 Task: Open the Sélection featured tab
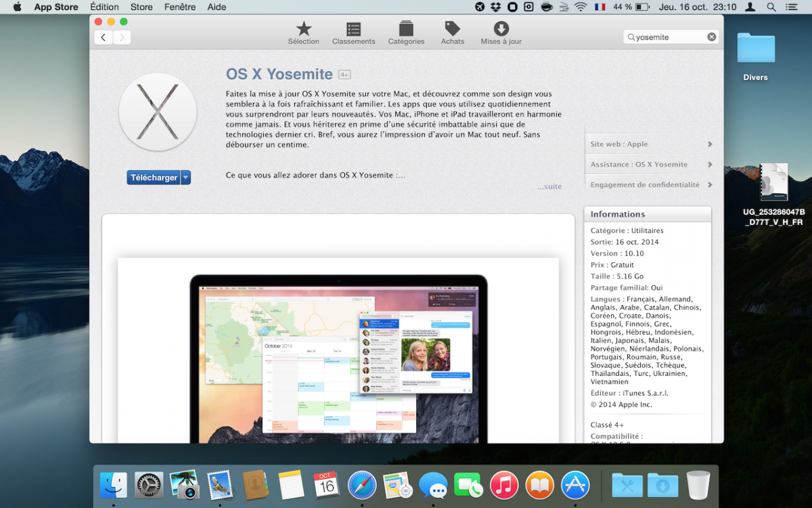pyautogui.click(x=303, y=33)
